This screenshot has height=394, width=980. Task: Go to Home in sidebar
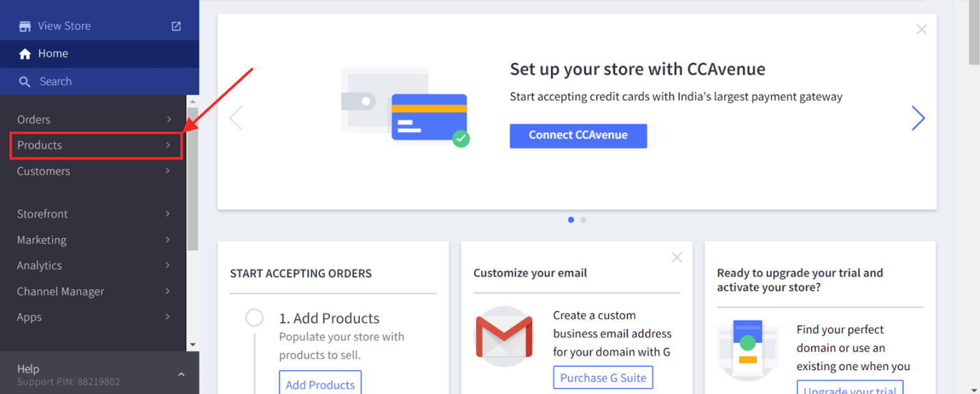[99, 53]
